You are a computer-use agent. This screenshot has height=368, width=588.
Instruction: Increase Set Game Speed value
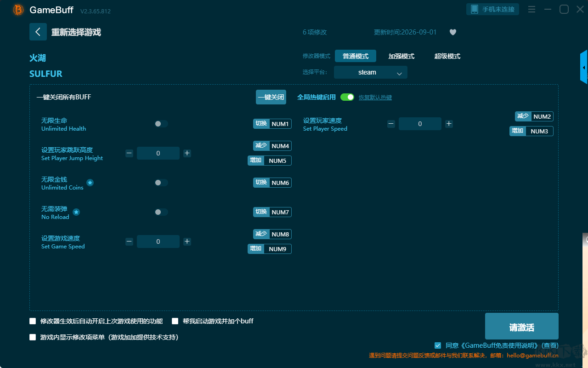click(x=187, y=241)
